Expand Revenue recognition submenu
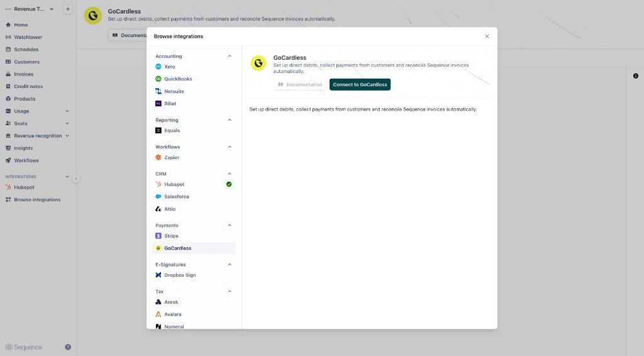The width and height of the screenshot is (644, 356). (x=67, y=136)
